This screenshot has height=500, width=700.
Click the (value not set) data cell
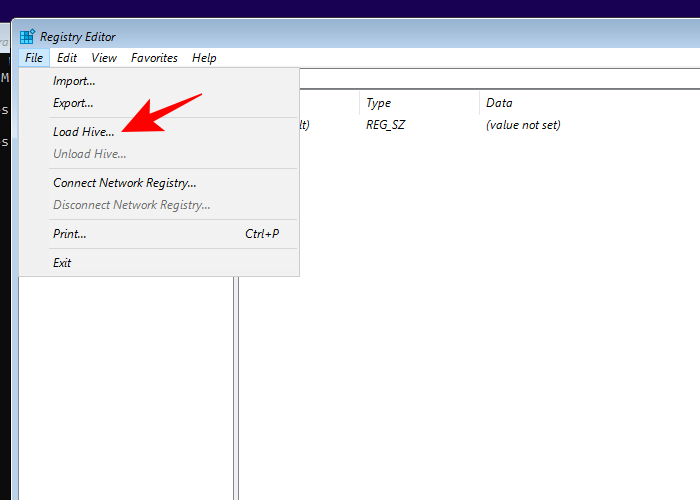tap(523, 125)
